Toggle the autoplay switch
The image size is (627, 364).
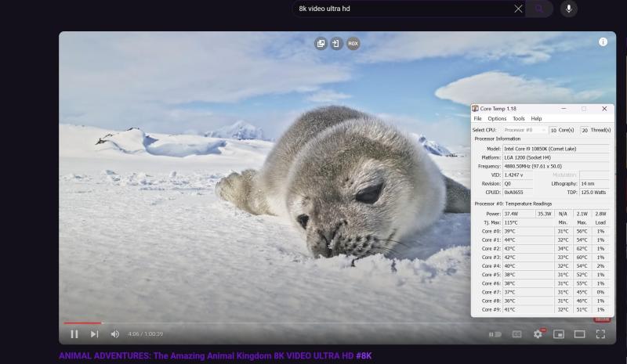[495, 334]
